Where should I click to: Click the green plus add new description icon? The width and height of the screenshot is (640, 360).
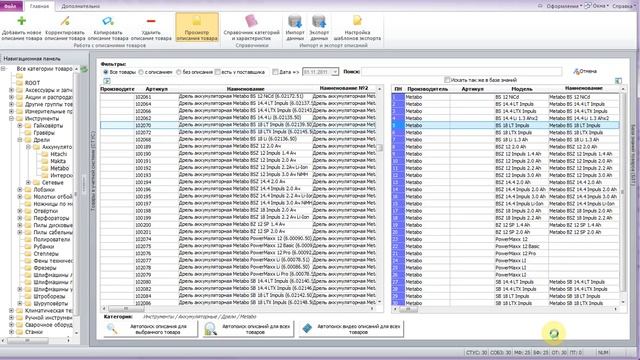(x=22, y=21)
